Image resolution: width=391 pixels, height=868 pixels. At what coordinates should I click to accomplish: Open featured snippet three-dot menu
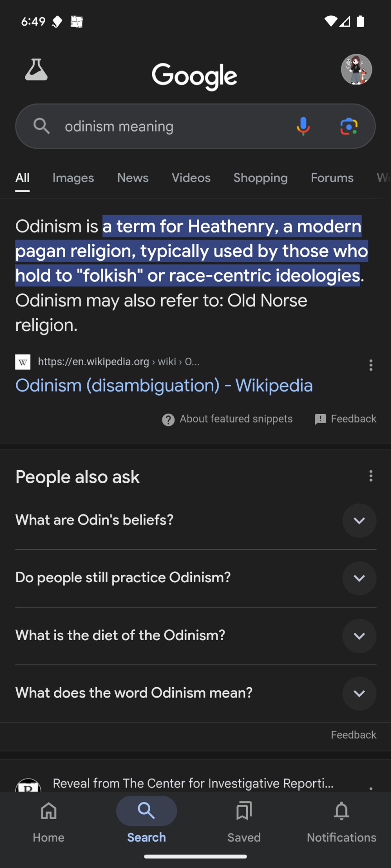click(371, 365)
